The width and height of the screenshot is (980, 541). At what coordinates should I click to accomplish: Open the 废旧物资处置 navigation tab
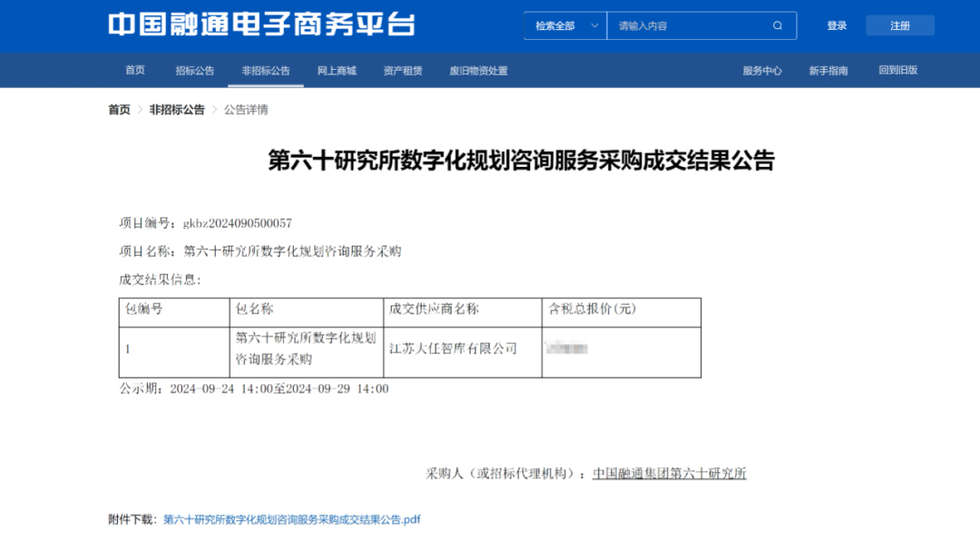click(478, 71)
